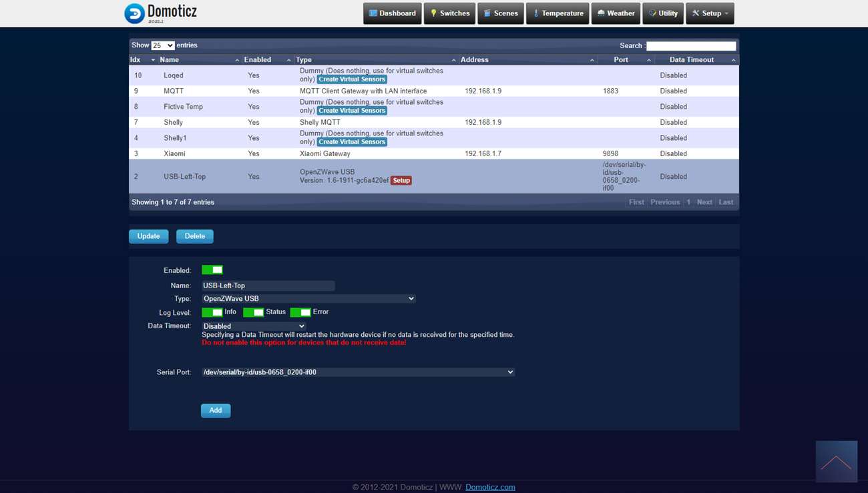
Task: Toggle the Status log level switch
Action: (x=253, y=312)
